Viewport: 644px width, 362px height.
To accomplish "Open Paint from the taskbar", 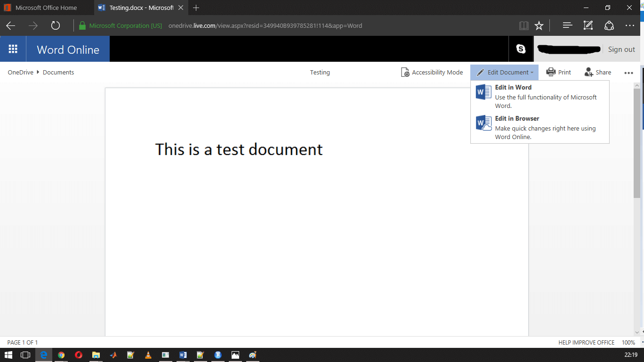I will (253, 355).
